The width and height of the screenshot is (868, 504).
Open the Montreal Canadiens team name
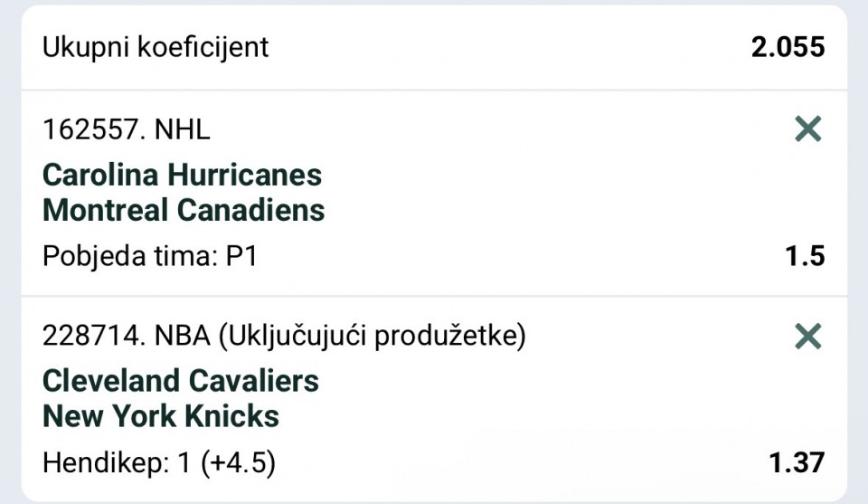coord(184,211)
